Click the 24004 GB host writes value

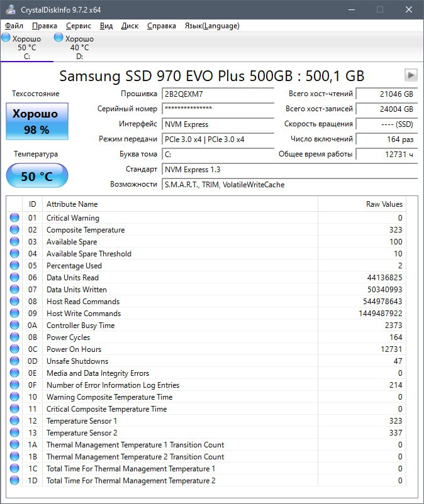(387, 109)
